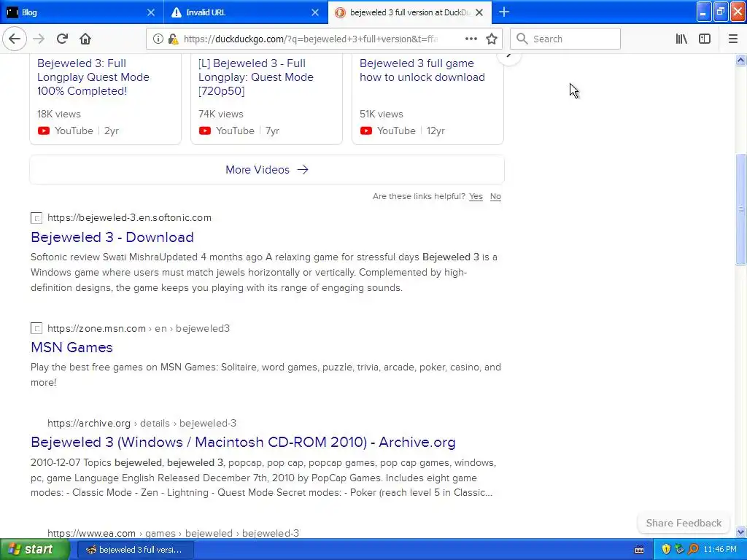Click the softonic.com result favicon

(36, 218)
